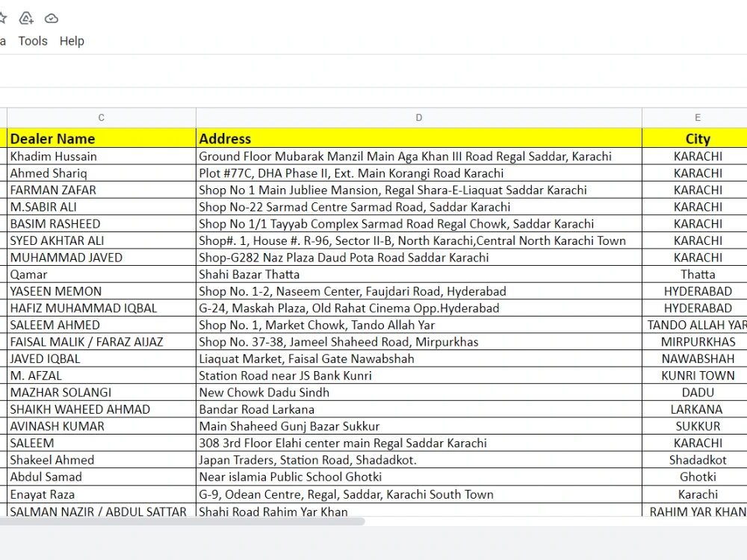
Task: Click the horizontal scrollbar thumb
Action: (x=182, y=521)
